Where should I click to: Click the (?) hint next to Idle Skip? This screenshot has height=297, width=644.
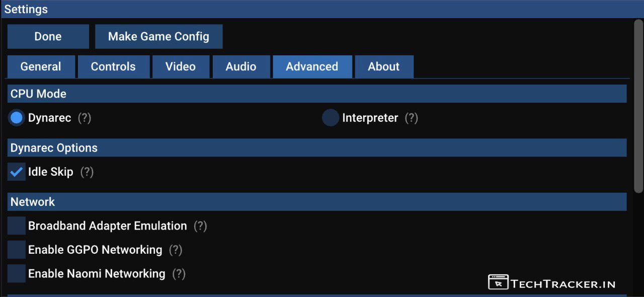pos(87,172)
